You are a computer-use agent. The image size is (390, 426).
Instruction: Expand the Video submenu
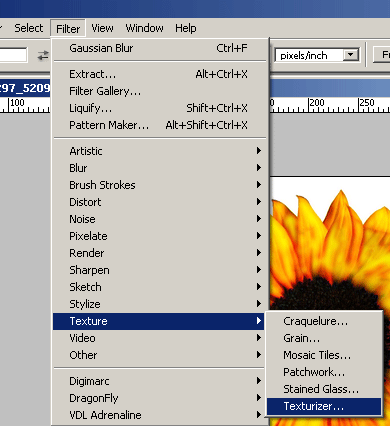159,338
